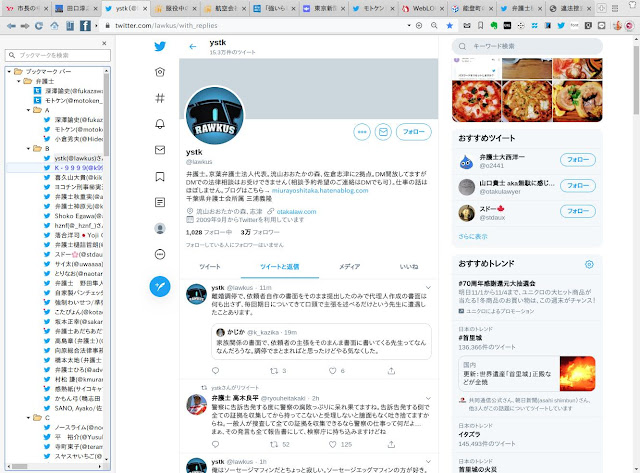Like the tweet with 125 likes
Screen dimensions: 640x473
coord(333,444)
